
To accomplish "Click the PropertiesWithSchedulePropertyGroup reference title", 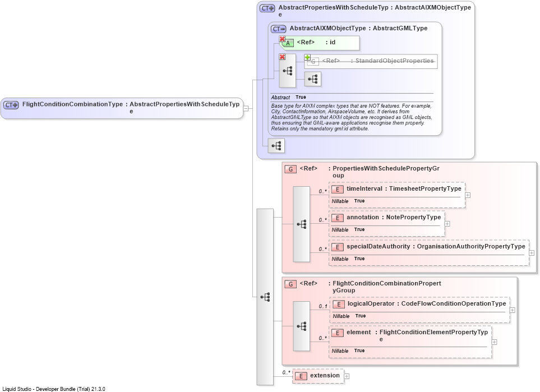I will (x=370, y=172).
